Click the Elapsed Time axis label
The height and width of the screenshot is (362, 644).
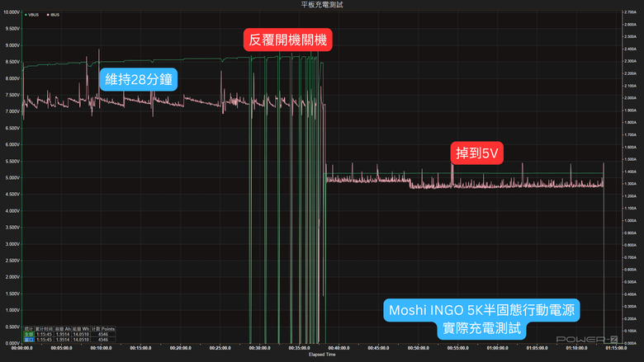pyautogui.click(x=322, y=355)
